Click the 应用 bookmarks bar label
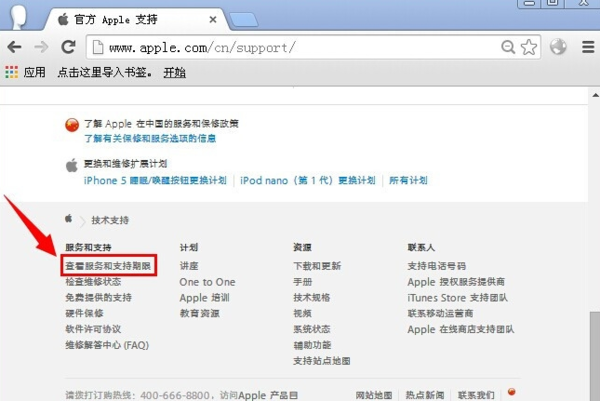 tap(34, 72)
